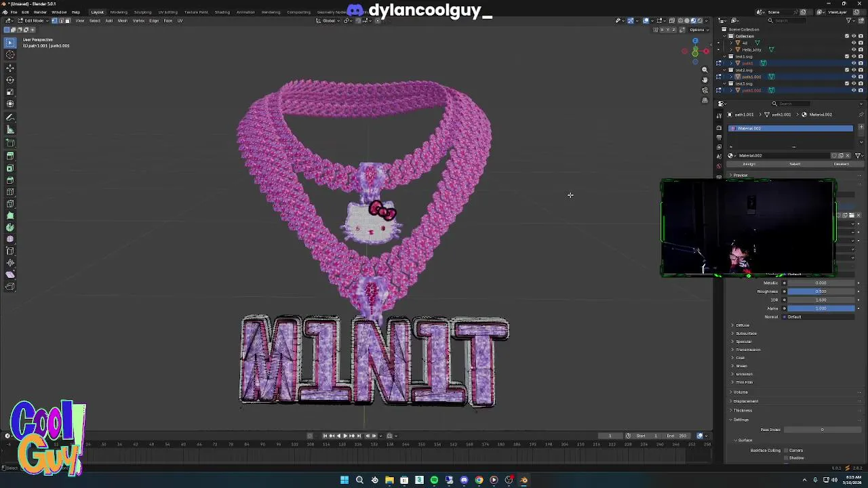This screenshot has width=868, height=488.
Task: Select the Add Cube tool
Action: (10, 143)
